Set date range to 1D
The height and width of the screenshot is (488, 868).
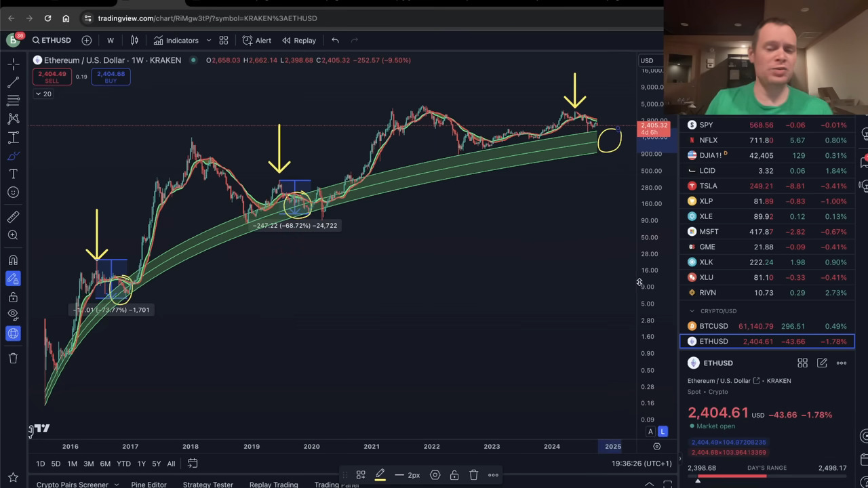[40, 464]
